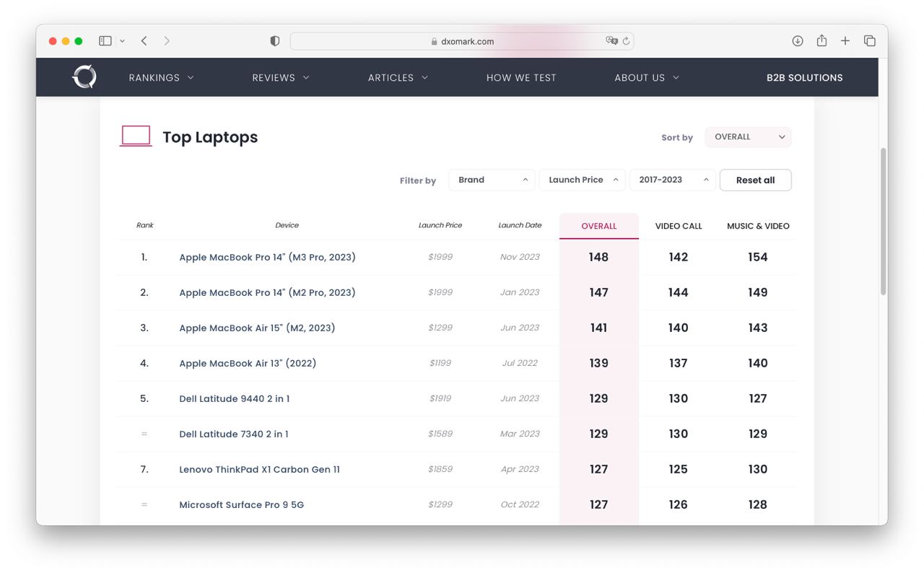Expand the Launch Price filter dropdown

pyautogui.click(x=582, y=180)
